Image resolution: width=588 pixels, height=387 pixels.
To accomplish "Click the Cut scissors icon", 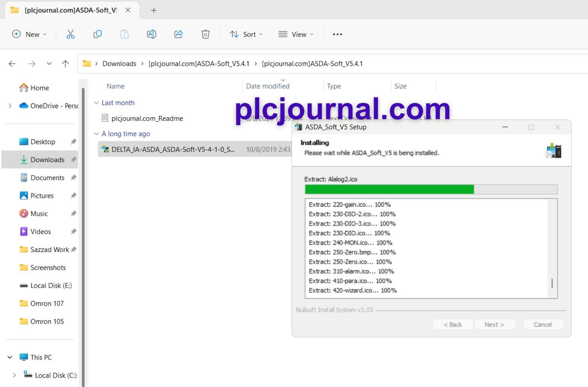I will pos(70,34).
